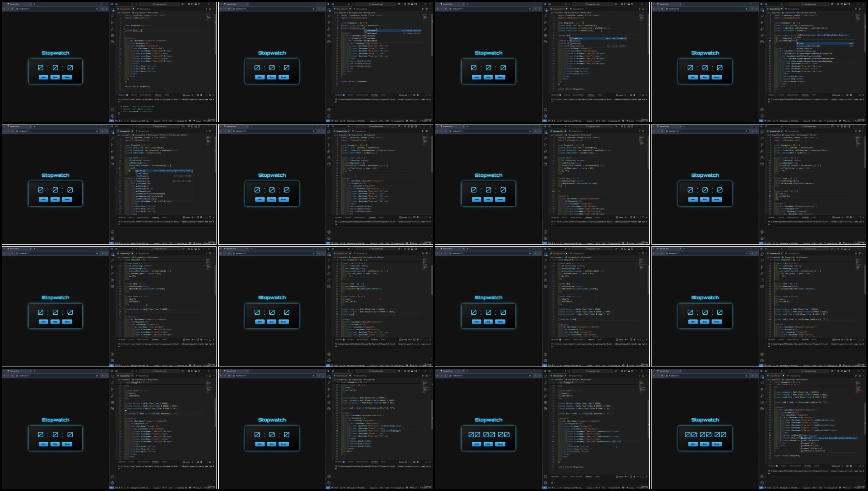Open the Run and Debug panel
This screenshot has height=491, width=868.
click(x=112, y=29)
